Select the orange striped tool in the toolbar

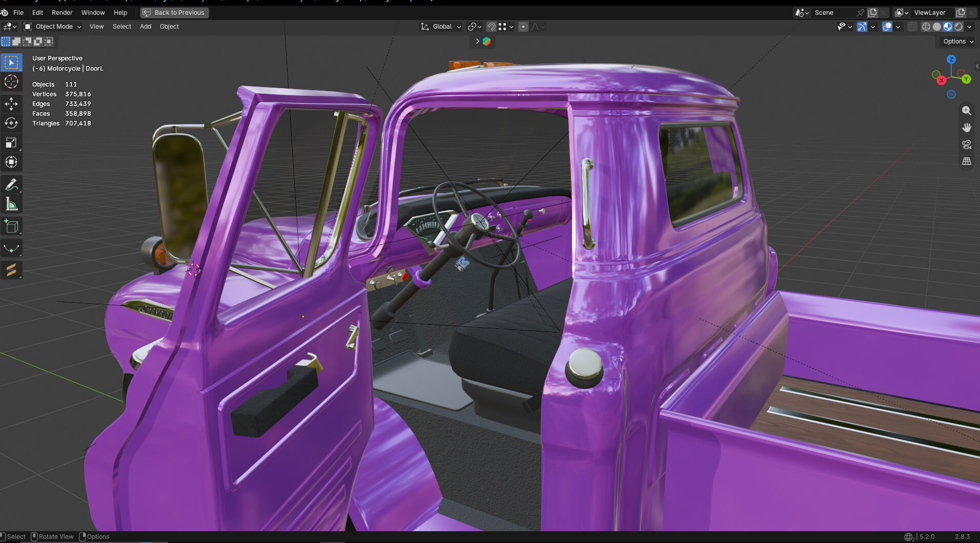tap(11, 269)
